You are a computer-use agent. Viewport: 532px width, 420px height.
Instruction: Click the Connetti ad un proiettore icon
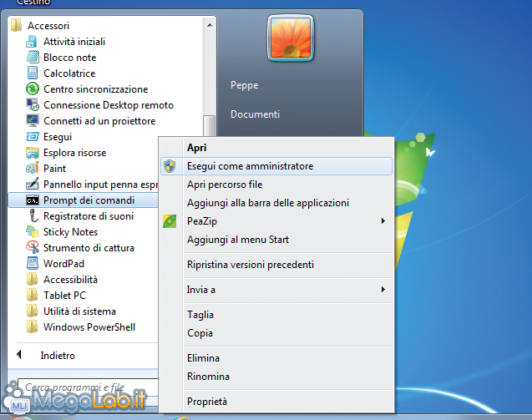[33, 121]
